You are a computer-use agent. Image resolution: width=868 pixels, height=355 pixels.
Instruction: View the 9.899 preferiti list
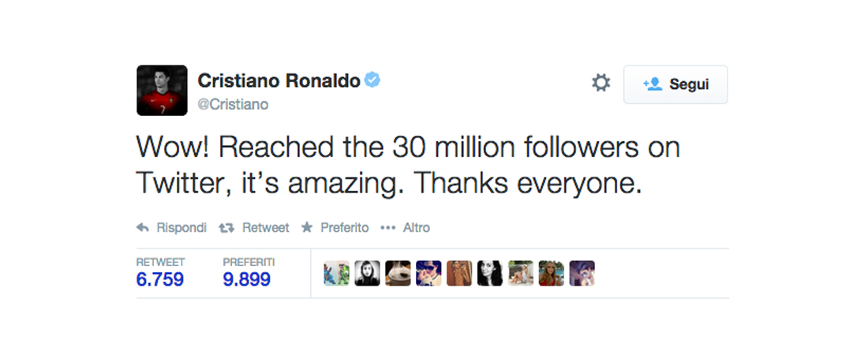[x=247, y=278]
